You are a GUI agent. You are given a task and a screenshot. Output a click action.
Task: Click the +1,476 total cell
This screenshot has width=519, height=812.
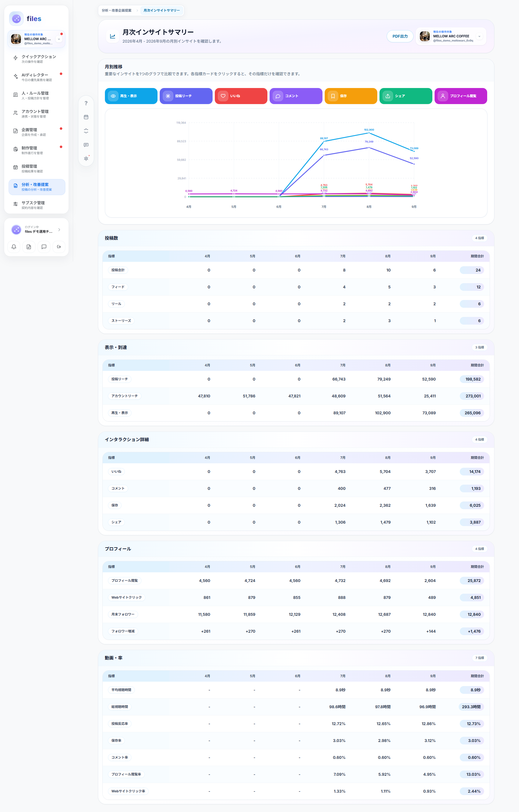(472, 631)
